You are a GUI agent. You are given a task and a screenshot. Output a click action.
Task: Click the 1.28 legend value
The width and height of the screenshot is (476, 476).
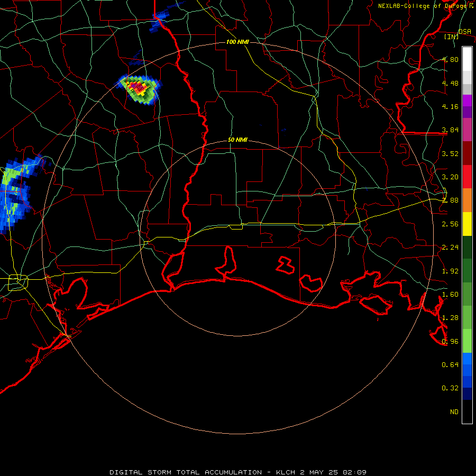pyautogui.click(x=450, y=317)
